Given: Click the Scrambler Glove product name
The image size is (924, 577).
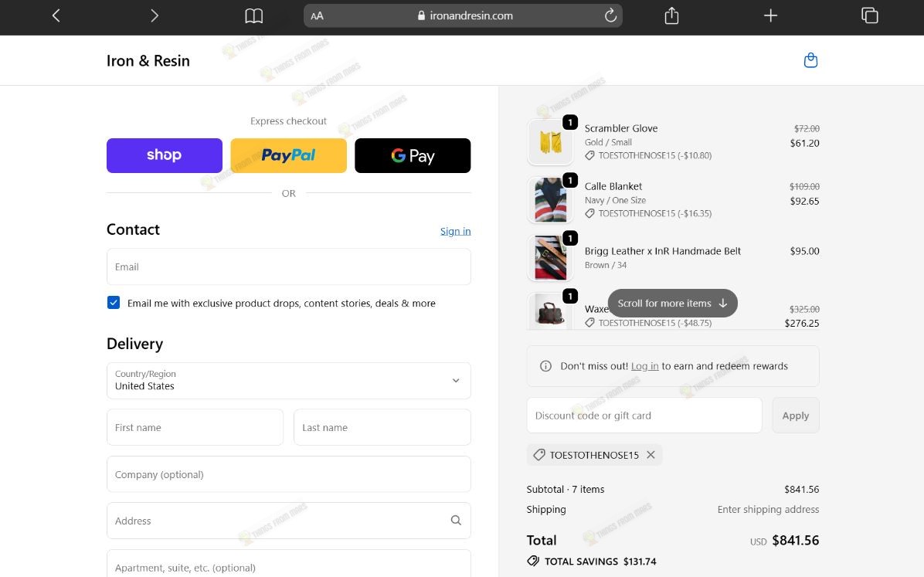Looking at the screenshot, I should point(621,128).
